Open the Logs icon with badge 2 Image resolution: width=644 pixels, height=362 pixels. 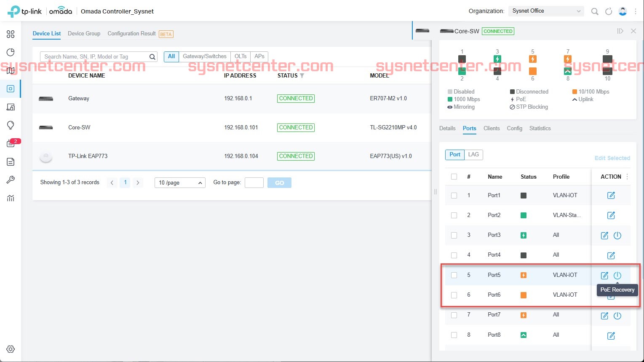(11, 144)
